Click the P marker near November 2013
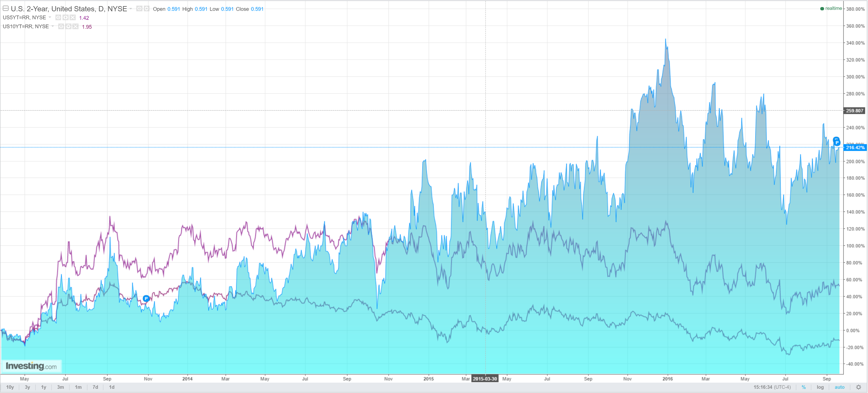 (146, 298)
